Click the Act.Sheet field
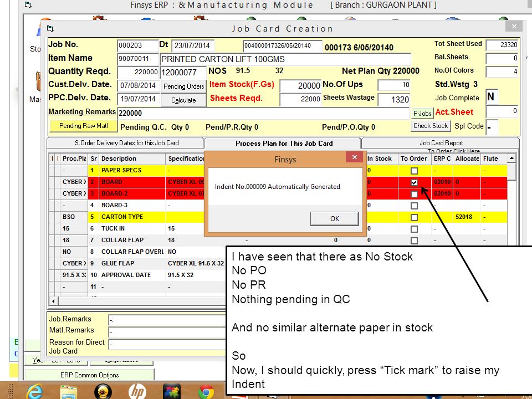Screen dimensions: 532x399 (x=502, y=111)
